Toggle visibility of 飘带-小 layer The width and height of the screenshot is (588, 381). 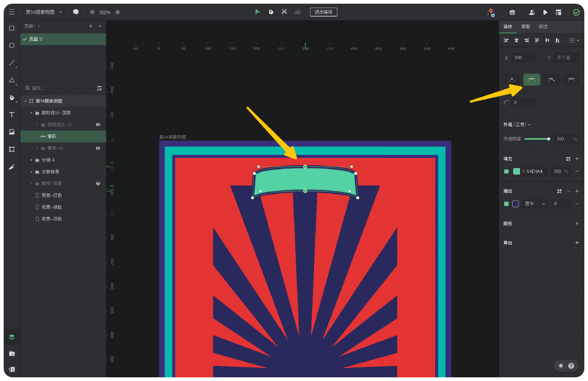[x=98, y=148]
